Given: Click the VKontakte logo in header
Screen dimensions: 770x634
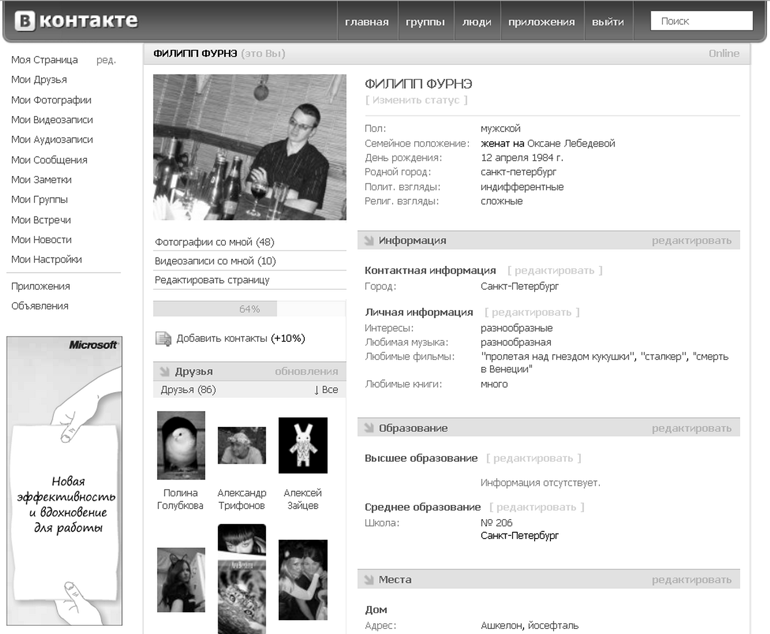Looking at the screenshot, I should 76,21.
